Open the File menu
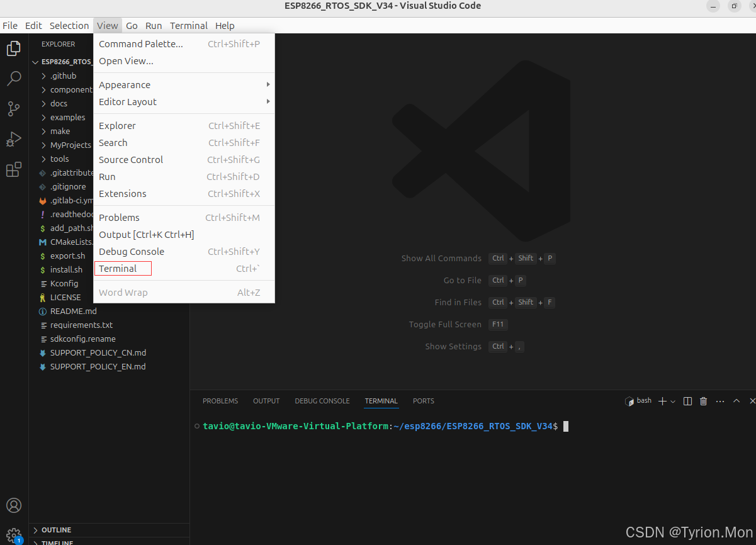The image size is (756, 545). [10, 26]
